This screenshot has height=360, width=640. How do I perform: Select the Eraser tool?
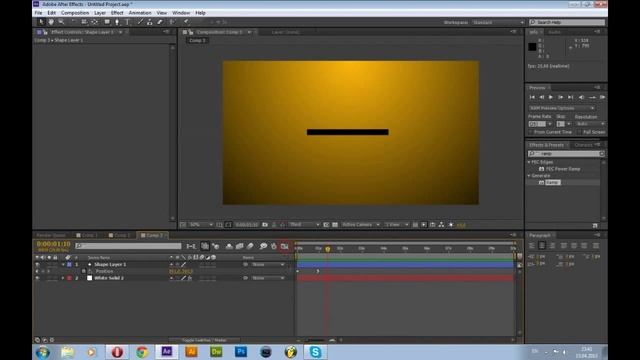pyautogui.click(x=160, y=22)
